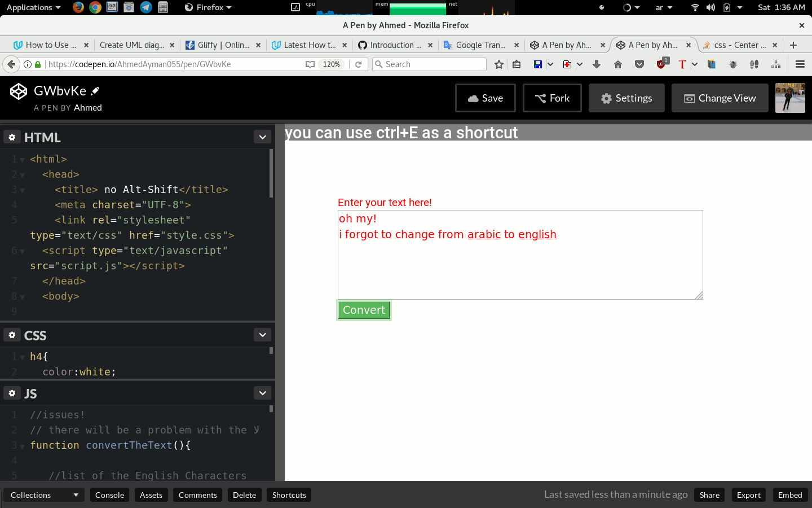The image size is (812, 508).
Task: Save the pen
Action: pos(486,98)
